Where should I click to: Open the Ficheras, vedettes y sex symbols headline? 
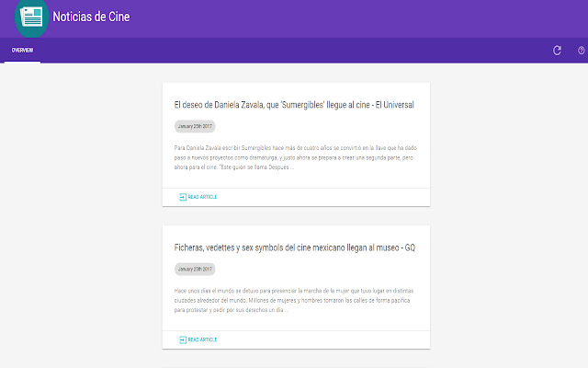click(295, 247)
